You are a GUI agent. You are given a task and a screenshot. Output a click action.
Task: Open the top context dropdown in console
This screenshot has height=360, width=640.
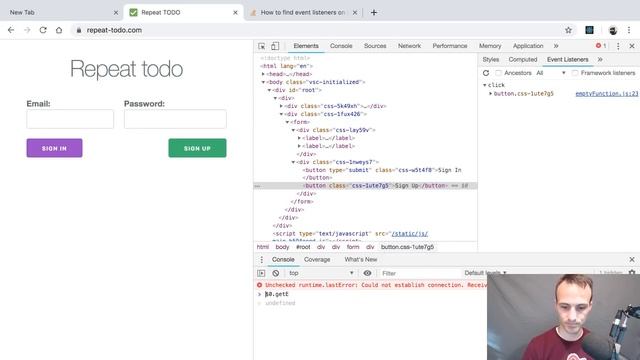pos(321,273)
